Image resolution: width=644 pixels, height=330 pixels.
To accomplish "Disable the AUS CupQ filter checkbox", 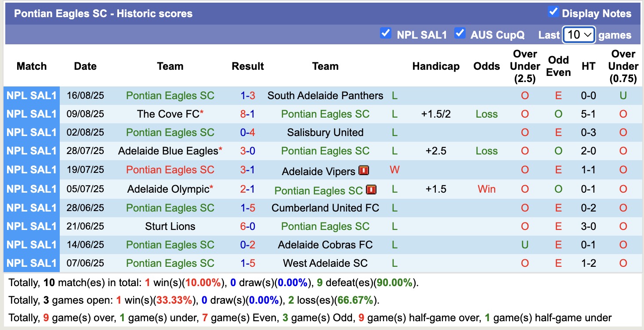I will click(460, 33).
